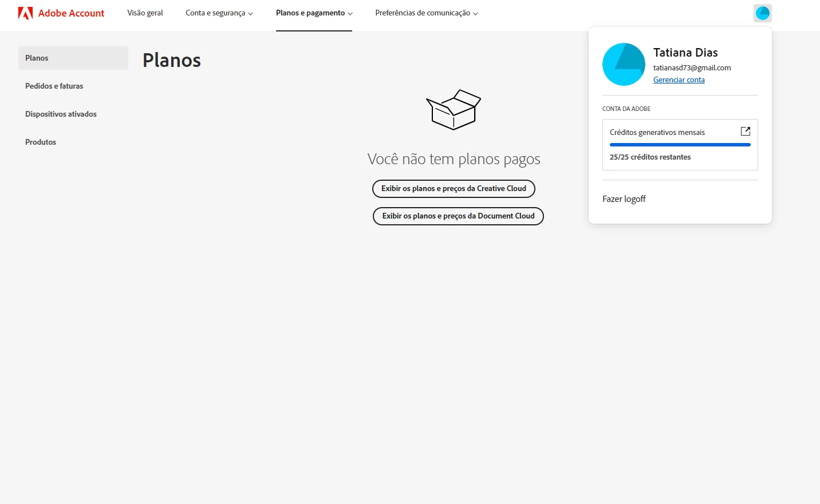Screen dimensions: 820x504
Task: Click the tatianasd73@gmail.com email text
Action: pos(692,68)
